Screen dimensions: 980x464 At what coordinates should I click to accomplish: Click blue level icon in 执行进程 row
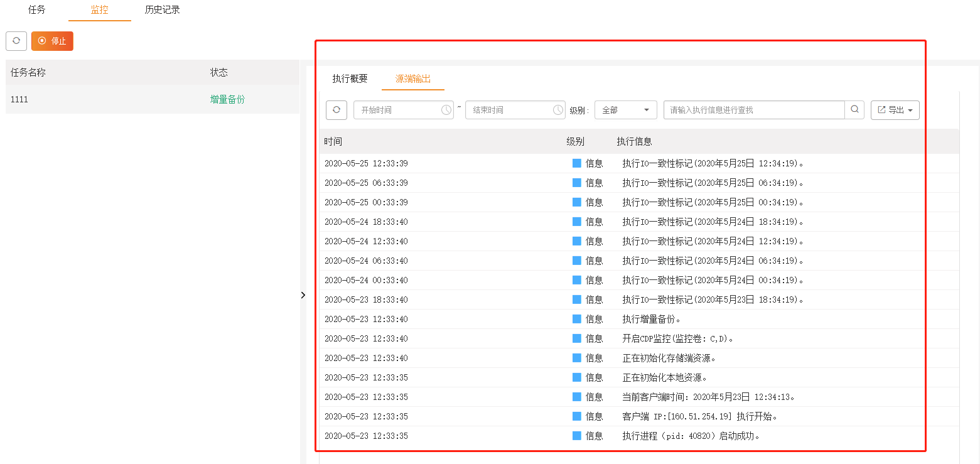tap(576, 436)
